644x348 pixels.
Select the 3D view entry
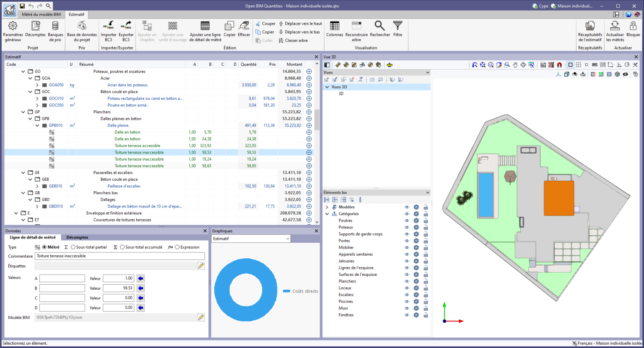[x=341, y=94]
